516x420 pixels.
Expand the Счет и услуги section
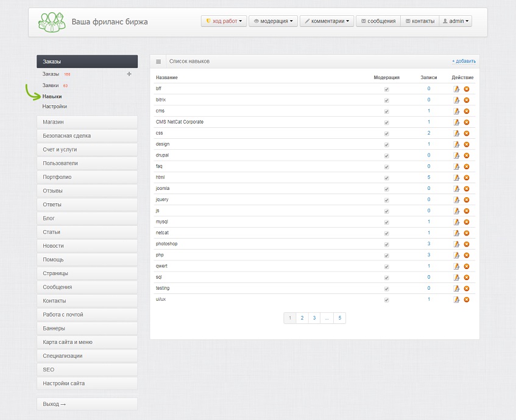(87, 150)
